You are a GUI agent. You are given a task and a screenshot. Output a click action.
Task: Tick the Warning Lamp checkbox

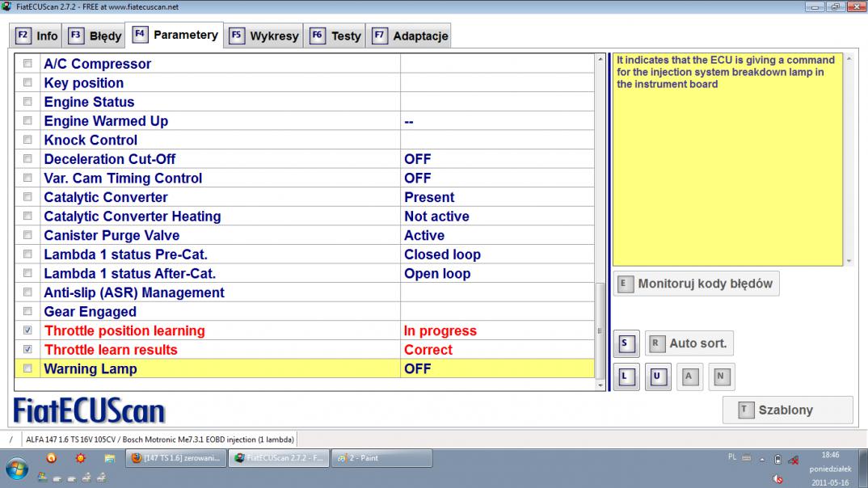click(27, 368)
